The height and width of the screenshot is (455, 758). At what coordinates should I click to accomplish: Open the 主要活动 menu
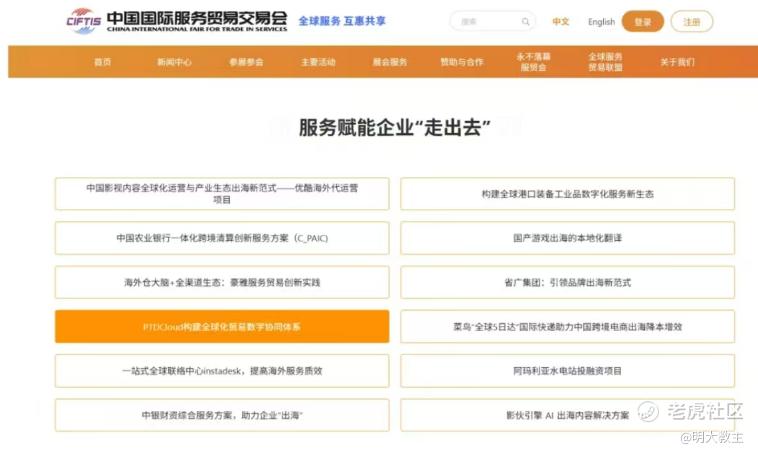(x=318, y=62)
